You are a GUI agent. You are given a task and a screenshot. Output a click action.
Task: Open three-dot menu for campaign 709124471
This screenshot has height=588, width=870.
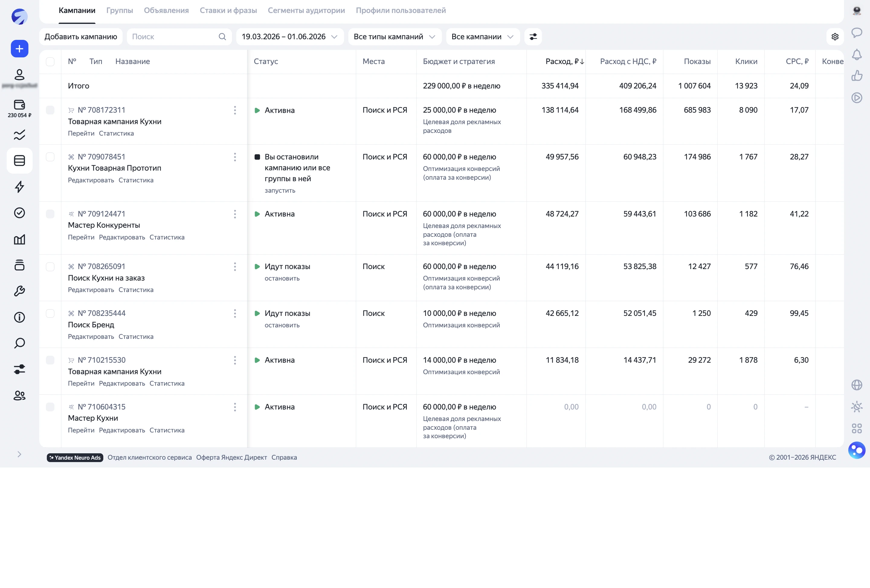(235, 214)
